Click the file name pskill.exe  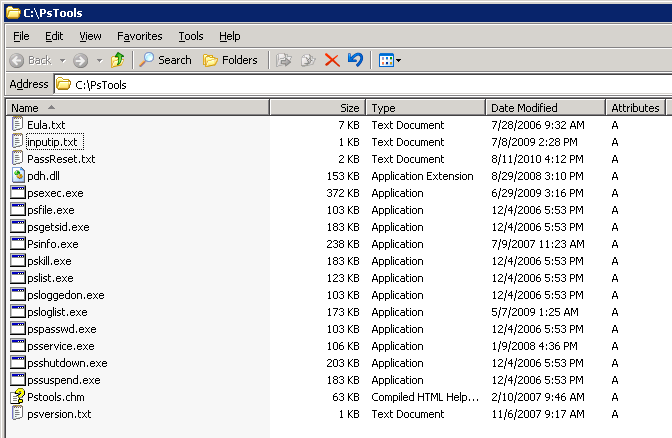tap(49, 261)
